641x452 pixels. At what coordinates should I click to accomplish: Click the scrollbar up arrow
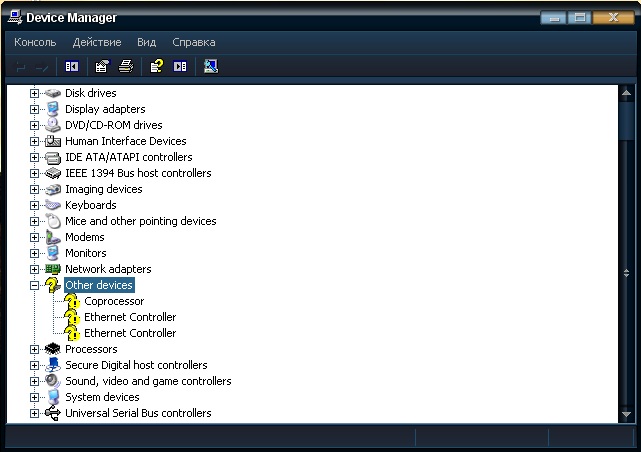(x=626, y=93)
